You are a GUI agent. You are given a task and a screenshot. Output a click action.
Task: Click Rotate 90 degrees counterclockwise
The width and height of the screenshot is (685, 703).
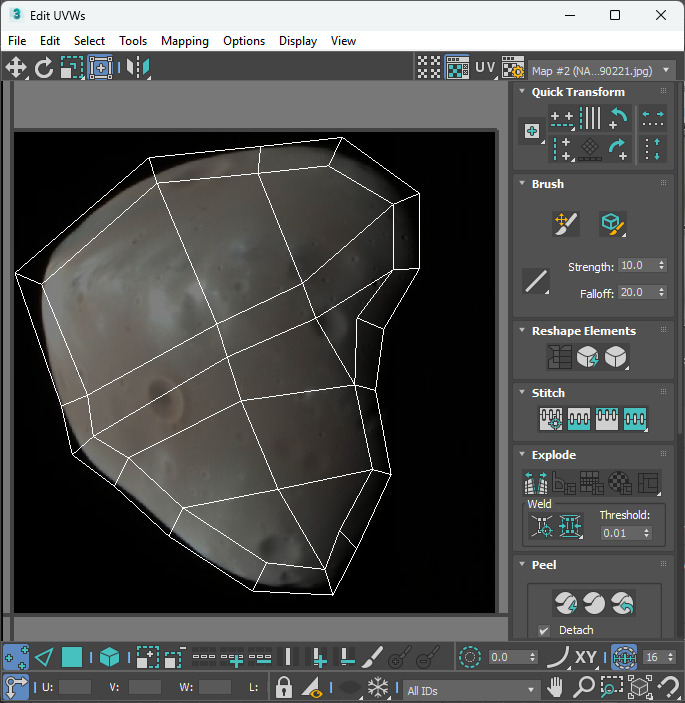(x=618, y=119)
